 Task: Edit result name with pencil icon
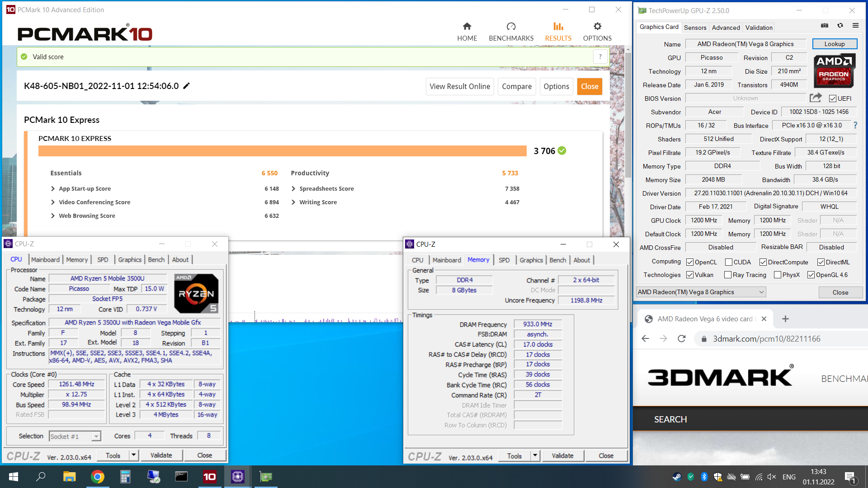(x=186, y=86)
